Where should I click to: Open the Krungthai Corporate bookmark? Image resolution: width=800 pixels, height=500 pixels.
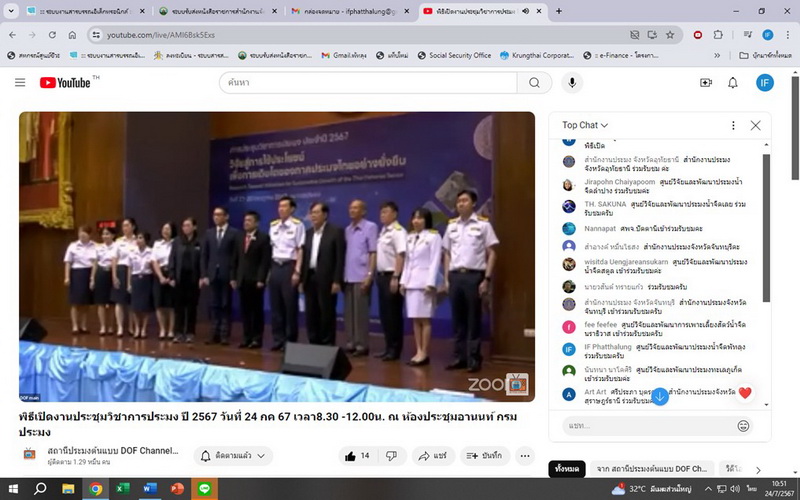click(x=537, y=55)
